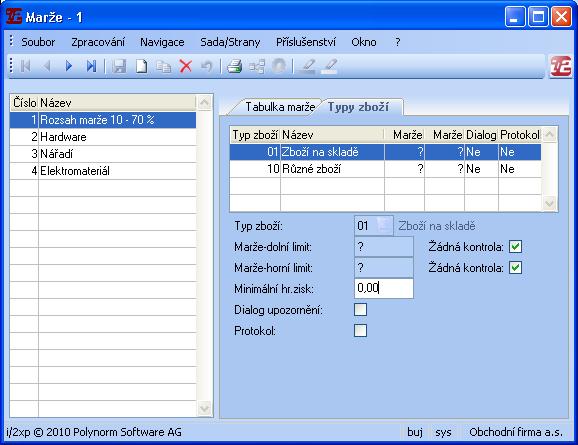This screenshot has width=578, height=445.
Task: Jump to first record in toolbar
Action: click(x=25, y=66)
